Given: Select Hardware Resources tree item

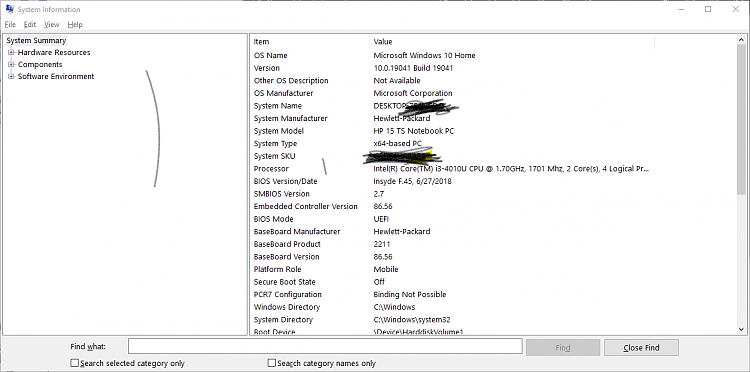Looking at the screenshot, I should (x=54, y=53).
